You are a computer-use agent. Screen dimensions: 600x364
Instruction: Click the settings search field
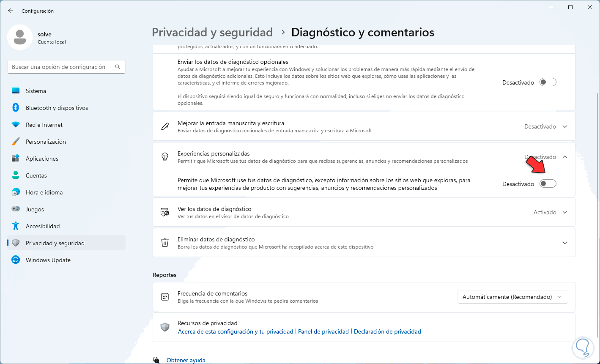pyautogui.click(x=66, y=67)
